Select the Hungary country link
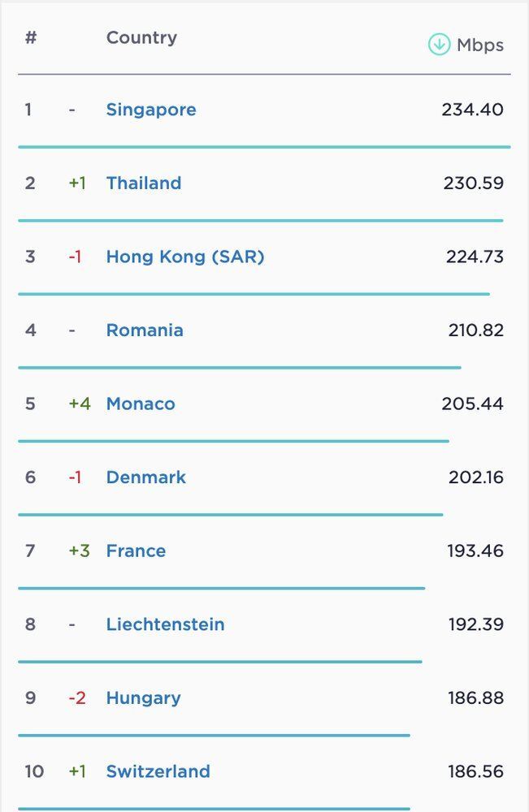Viewport: 529px width, 812px height. (x=144, y=698)
